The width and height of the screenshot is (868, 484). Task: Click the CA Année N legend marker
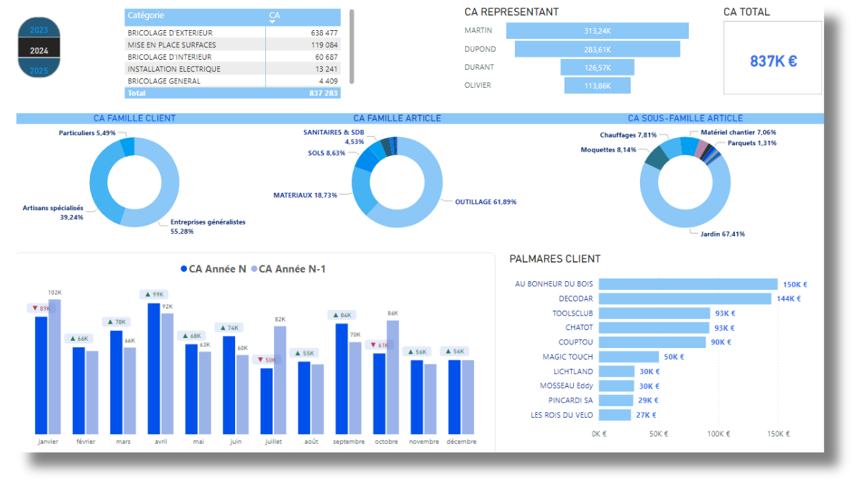[183, 269]
